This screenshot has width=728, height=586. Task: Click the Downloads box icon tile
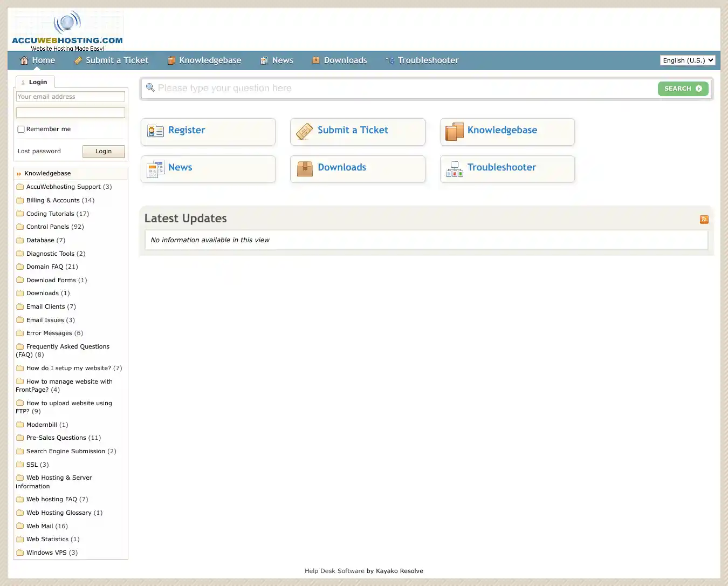305,169
